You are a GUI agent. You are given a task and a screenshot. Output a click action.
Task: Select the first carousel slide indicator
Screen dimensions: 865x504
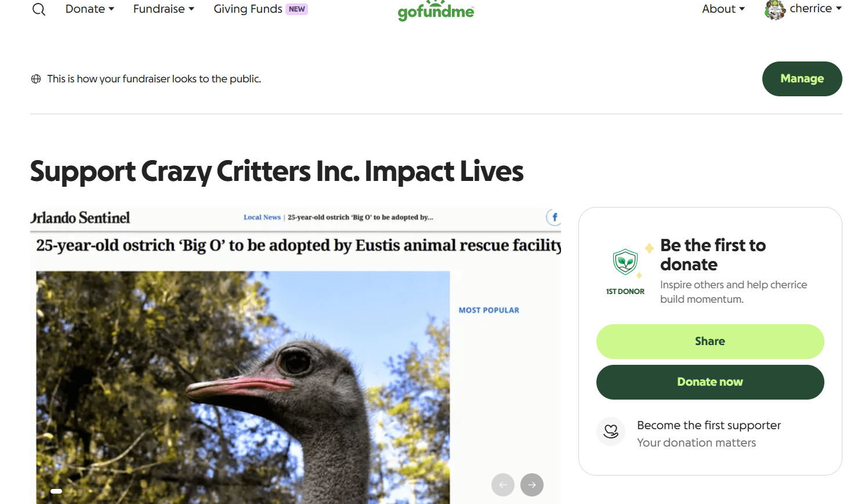[56, 491]
